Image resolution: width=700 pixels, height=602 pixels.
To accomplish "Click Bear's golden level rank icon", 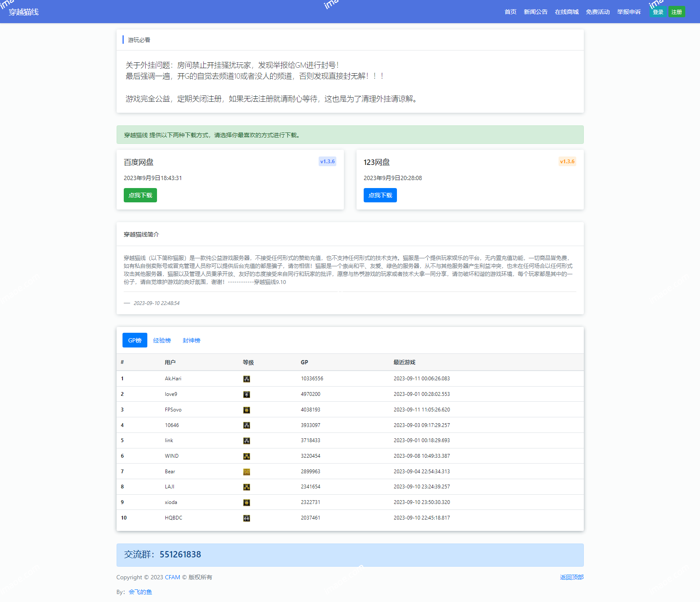I will [247, 472].
